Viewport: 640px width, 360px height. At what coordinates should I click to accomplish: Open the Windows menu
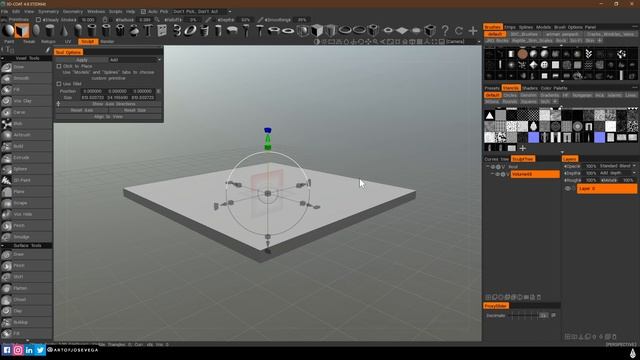coord(96,11)
